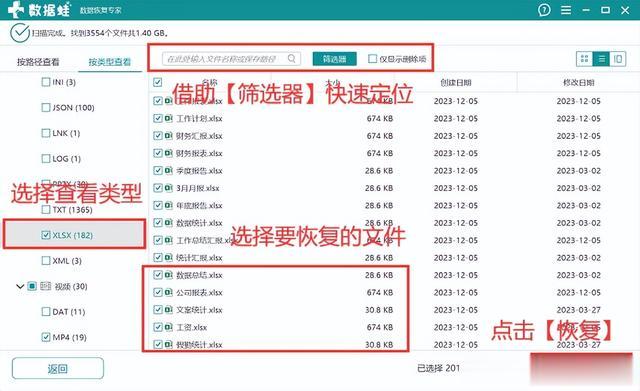Check the DAT (11) type checkbox

[x=46, y=312]
